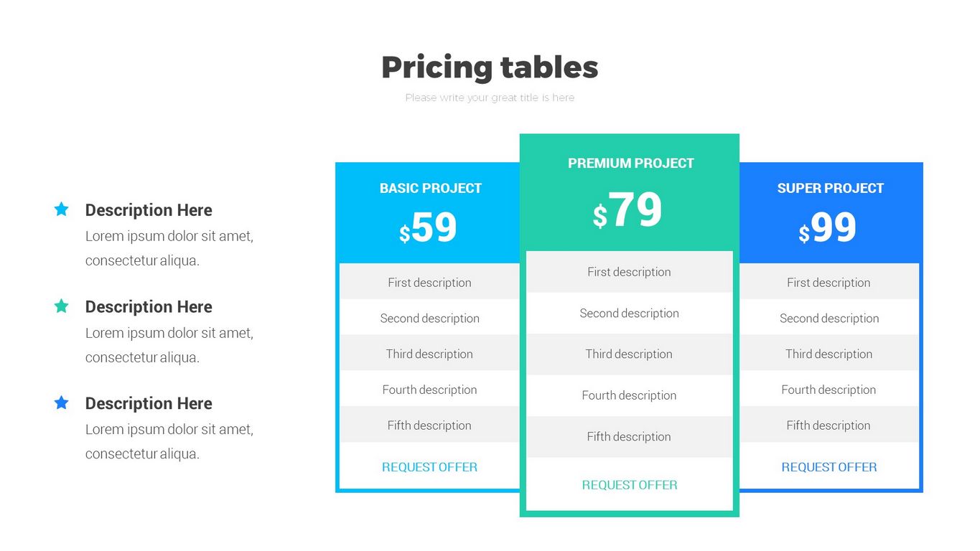The width and height of the screenshot is (980, 551).
Task: Click the $79 price text
Action: point(628,210)
